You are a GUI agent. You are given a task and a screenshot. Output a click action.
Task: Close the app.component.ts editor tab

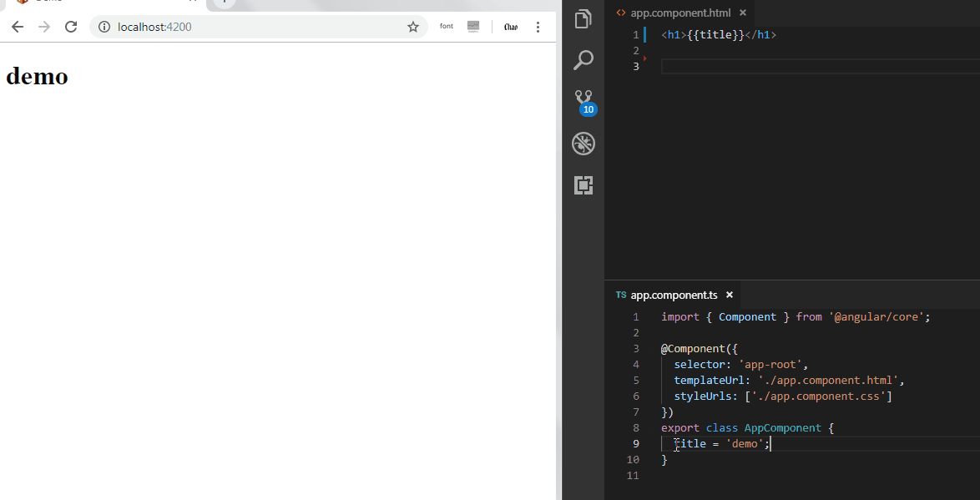point(729,295)
